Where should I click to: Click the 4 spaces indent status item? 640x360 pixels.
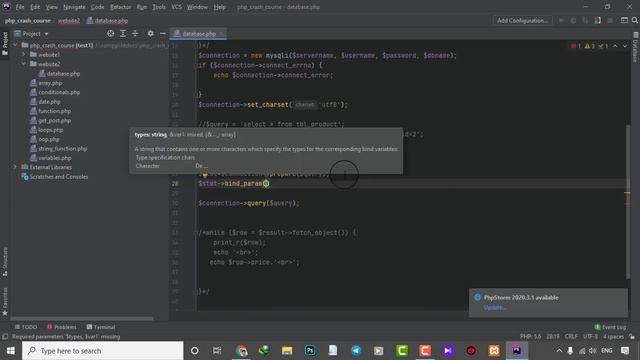(613, 337)
